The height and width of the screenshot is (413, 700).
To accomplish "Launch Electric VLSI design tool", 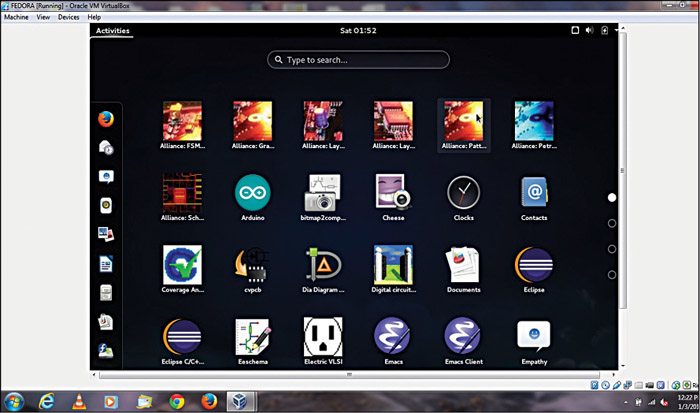I will 322,336.
